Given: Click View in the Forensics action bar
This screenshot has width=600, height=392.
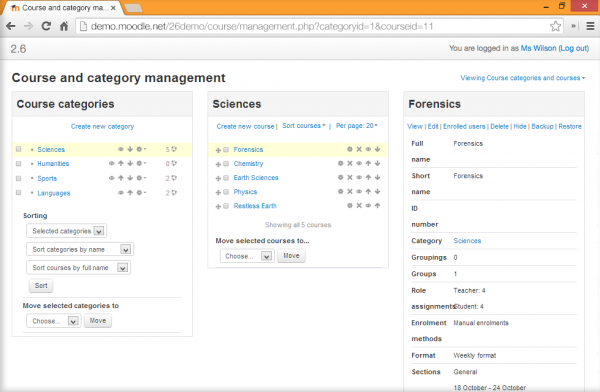Looking at the screenshot, I should (x=415, y=126).
